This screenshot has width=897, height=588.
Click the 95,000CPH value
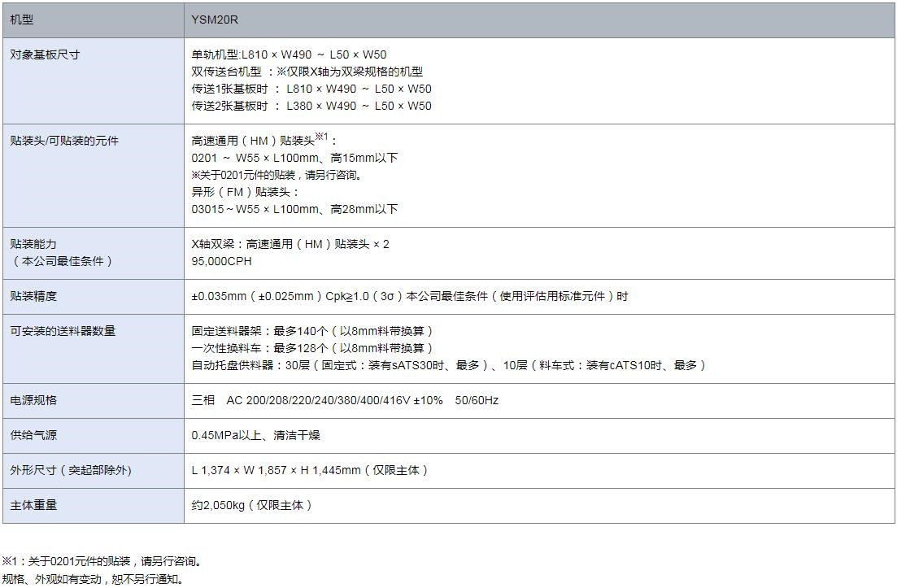pos(221,261)
